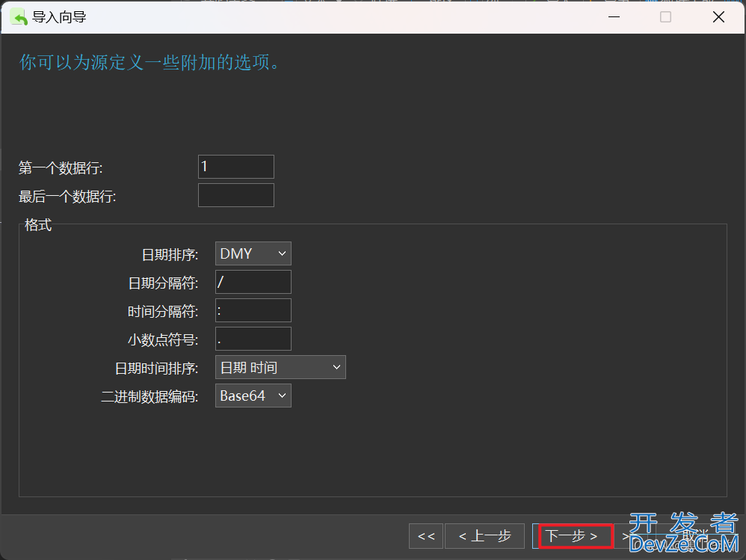This screenshot has width=746, height=560.
Task: Click the date delimiter field containing slash
Action: tap(253, 282)
